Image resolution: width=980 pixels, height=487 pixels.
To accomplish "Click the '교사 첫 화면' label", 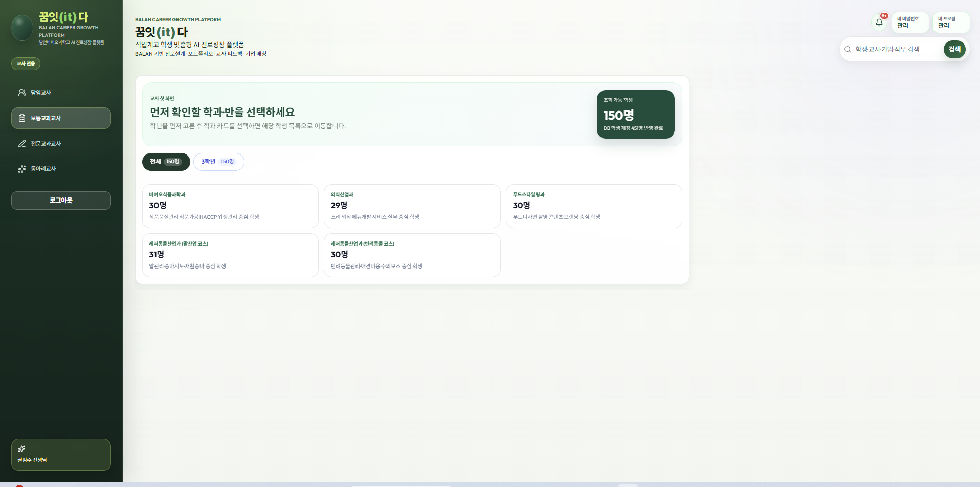I will [x=162, y=98].
